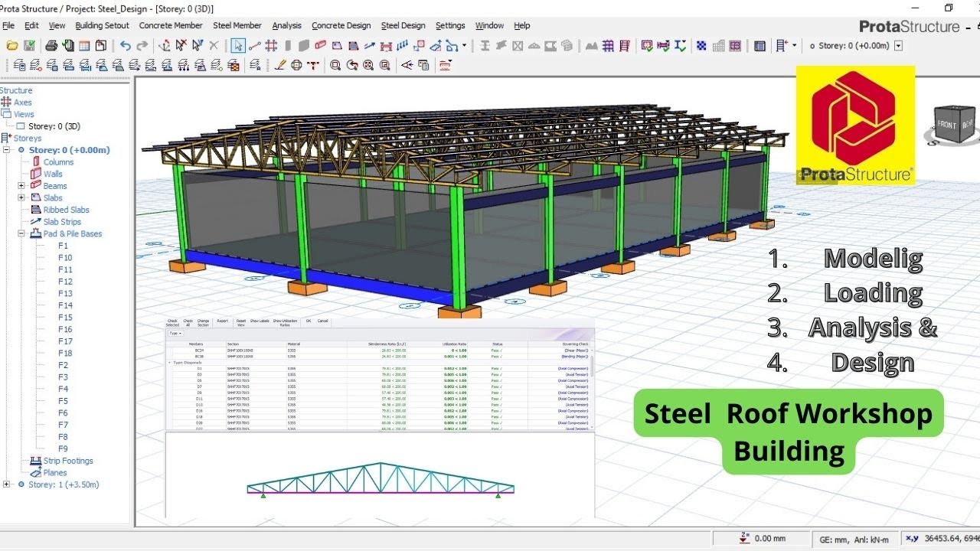Screen dimensions: 980x551
Task: Click the Report button in design table
Action: click(x=222, y=321)
